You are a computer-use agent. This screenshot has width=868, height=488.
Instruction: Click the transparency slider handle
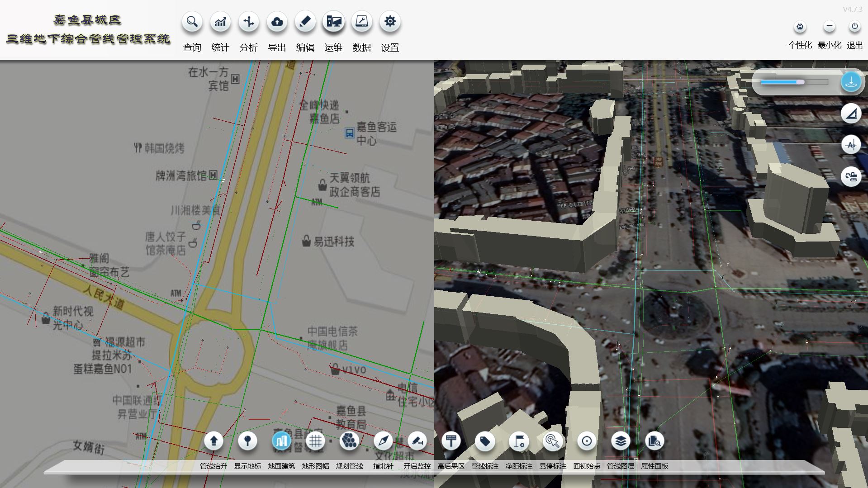click(x=800, y=82)
